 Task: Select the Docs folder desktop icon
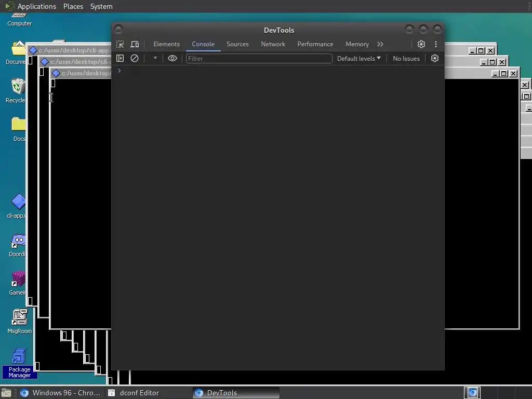[x=18, y=129]
